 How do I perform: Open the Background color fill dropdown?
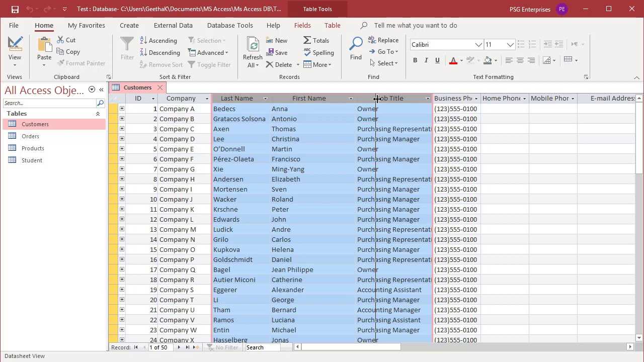coord(496,60)
